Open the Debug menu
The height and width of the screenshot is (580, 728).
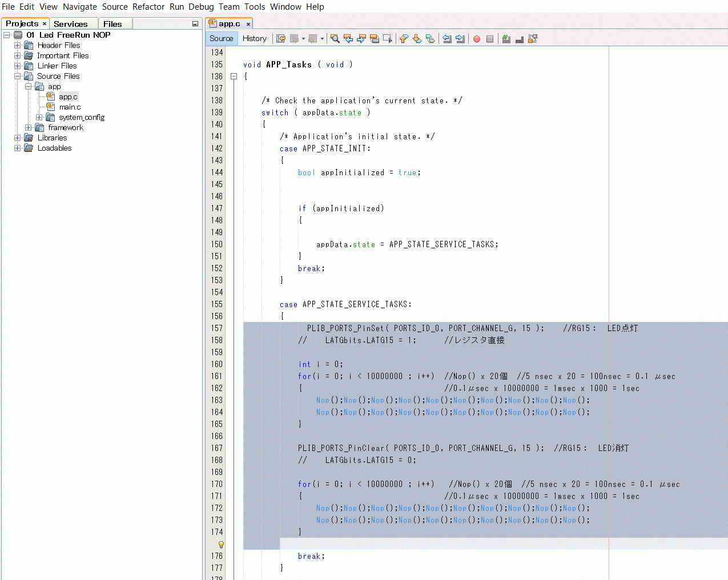click(201, 7)
